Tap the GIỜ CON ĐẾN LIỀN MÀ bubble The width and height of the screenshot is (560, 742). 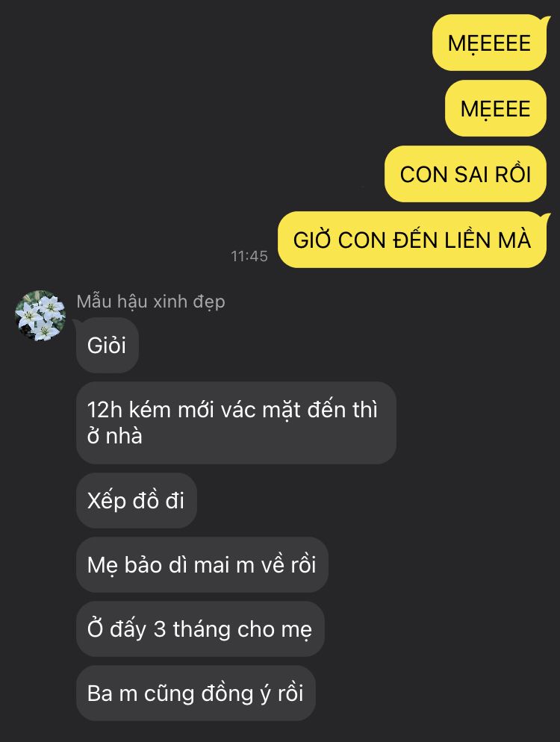(412, 240)
